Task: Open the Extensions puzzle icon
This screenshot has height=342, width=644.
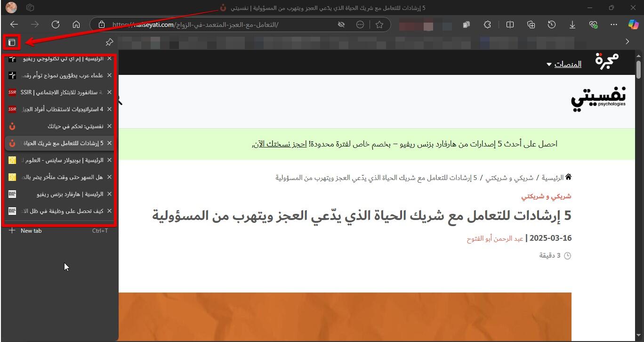Action: coord(488,24)
